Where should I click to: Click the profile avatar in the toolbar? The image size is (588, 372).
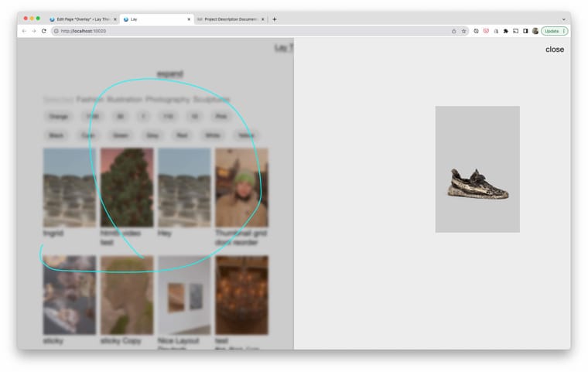coord(535,31)
